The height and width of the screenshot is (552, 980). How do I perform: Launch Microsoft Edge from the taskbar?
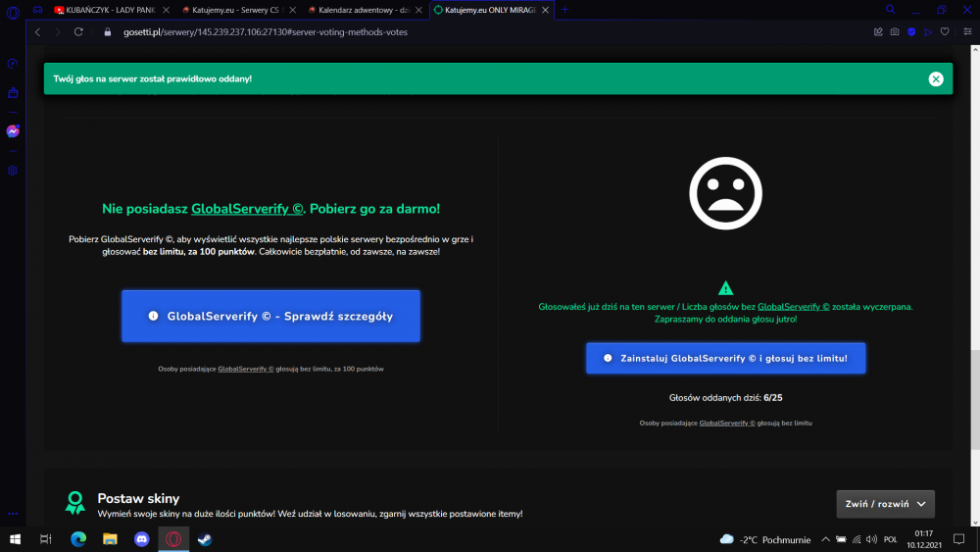78,539
